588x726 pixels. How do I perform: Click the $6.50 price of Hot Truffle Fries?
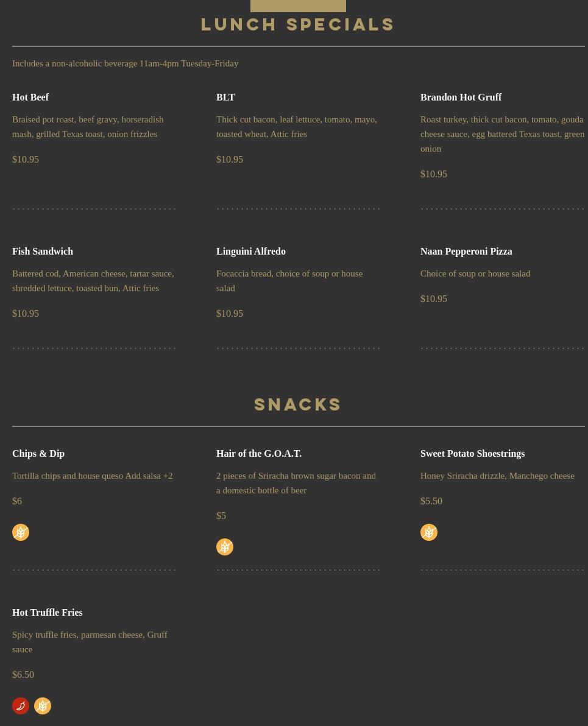(23, 675)
